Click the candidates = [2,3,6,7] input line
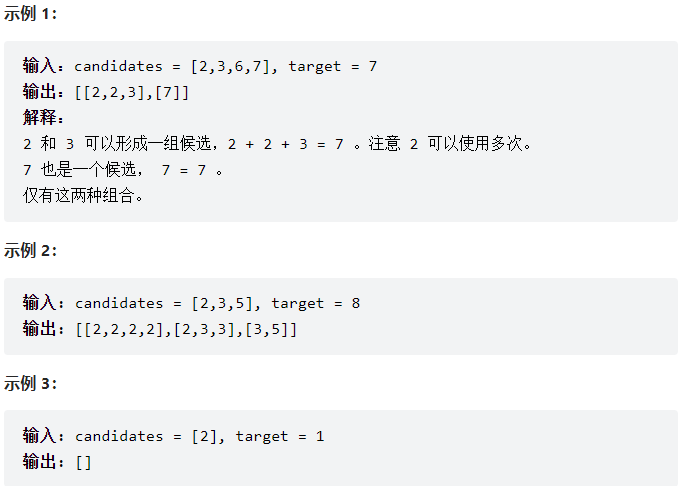 [x=200, y=66]
